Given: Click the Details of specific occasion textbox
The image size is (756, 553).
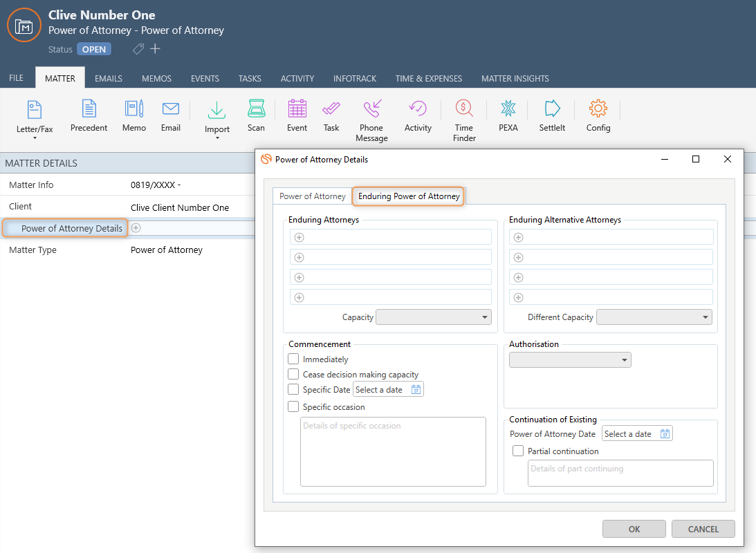Looking at the screenshot, I should pos(392,451).
